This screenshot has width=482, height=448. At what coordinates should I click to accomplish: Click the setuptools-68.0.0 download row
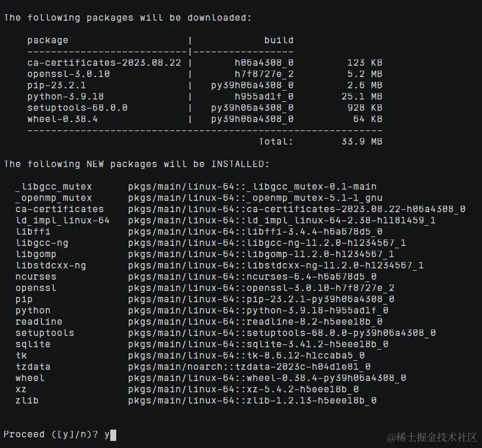coord(205,108)
